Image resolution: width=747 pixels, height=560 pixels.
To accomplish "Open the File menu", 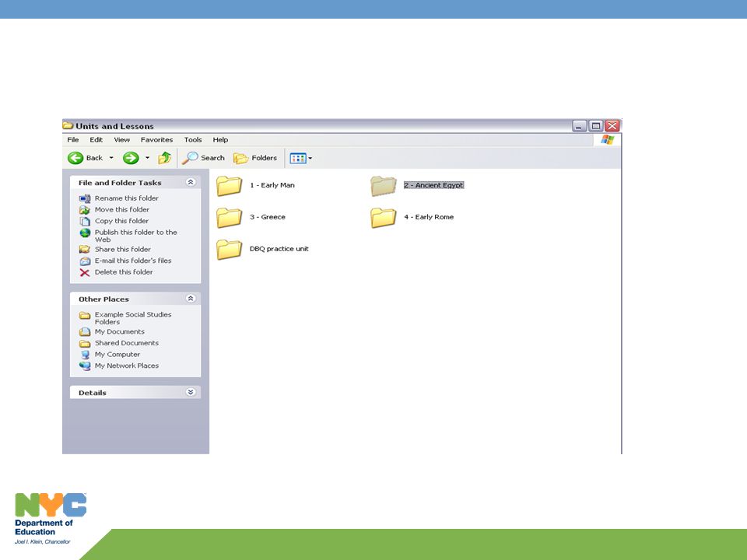I will (x=73, y=139).
